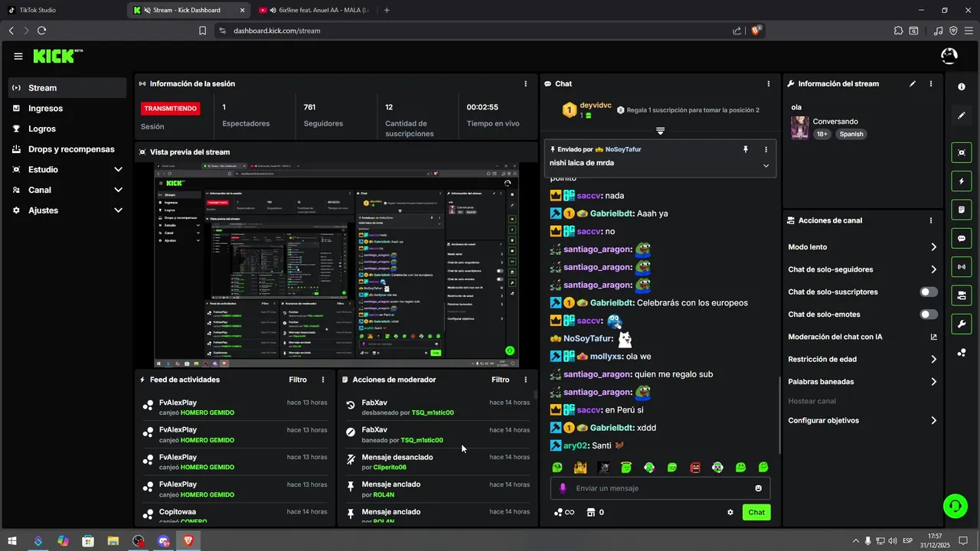Image resolution: width=980 pixels, height=551 pixels.
Task: Open chat settings gear icon
Action: click(730, 513)
